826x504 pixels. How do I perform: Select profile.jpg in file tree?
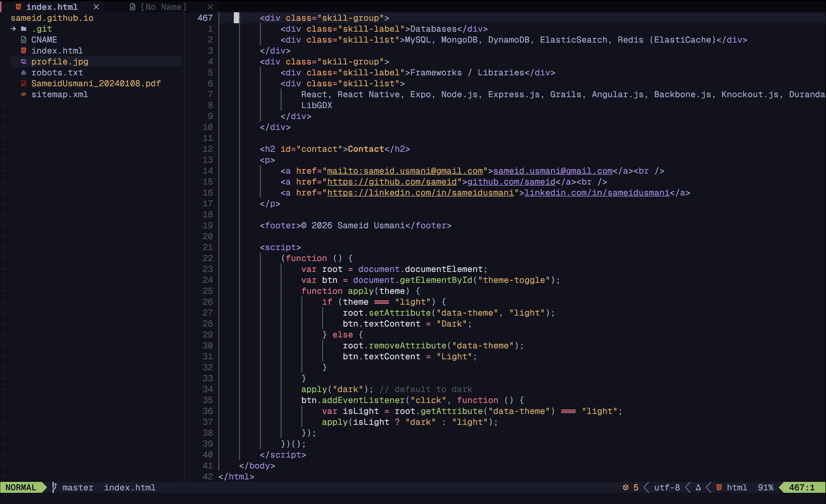(x=60, y=61)
